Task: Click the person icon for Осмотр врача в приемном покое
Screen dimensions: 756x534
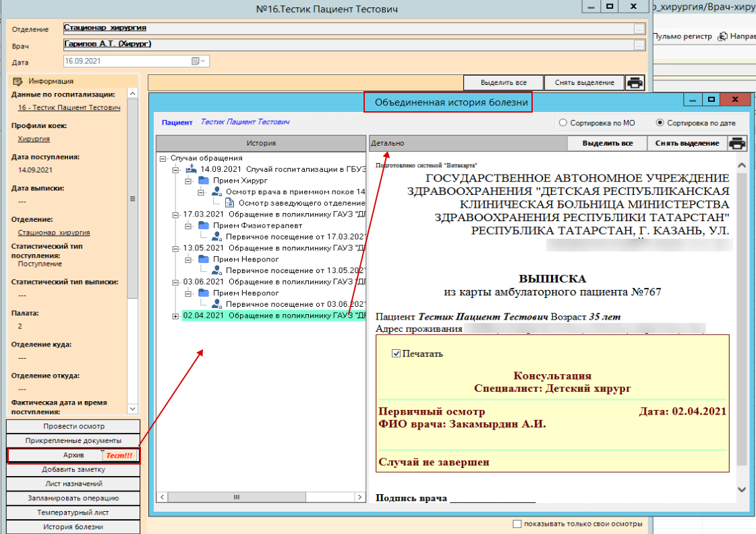Action: coord(216,191)
